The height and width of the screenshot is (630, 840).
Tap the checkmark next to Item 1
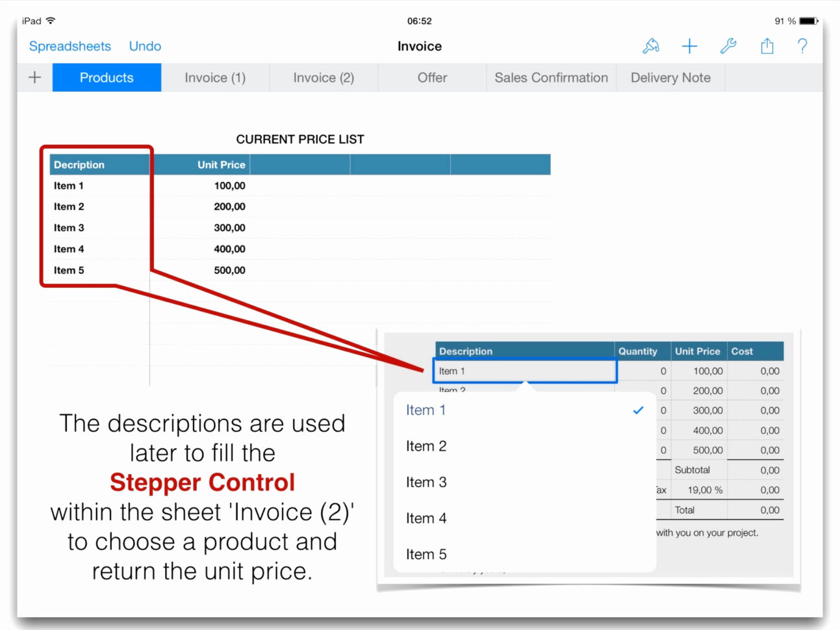[x=638, y=410]
